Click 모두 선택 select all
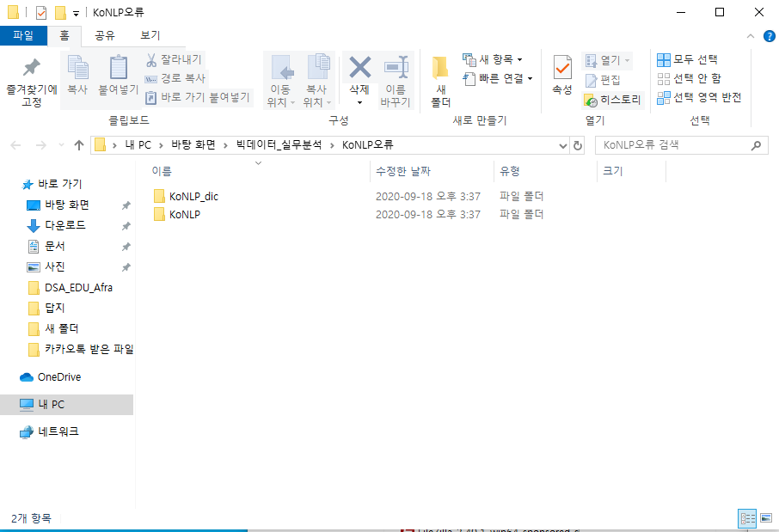The height and width of the screenshot is (532, 779). [x=687, y=59]
